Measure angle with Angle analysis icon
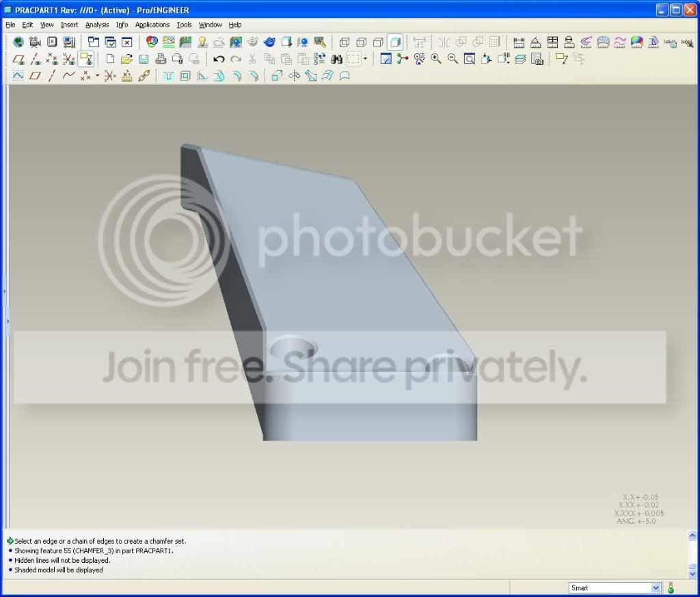Screen dimensions: 700x597 point(536,42)
